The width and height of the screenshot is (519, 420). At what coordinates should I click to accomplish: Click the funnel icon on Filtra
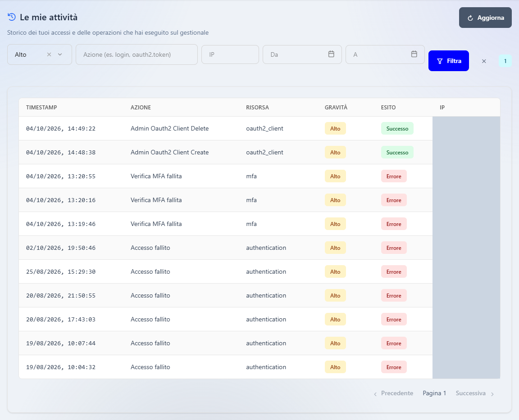pyautogui.click(x=440, y=61)
